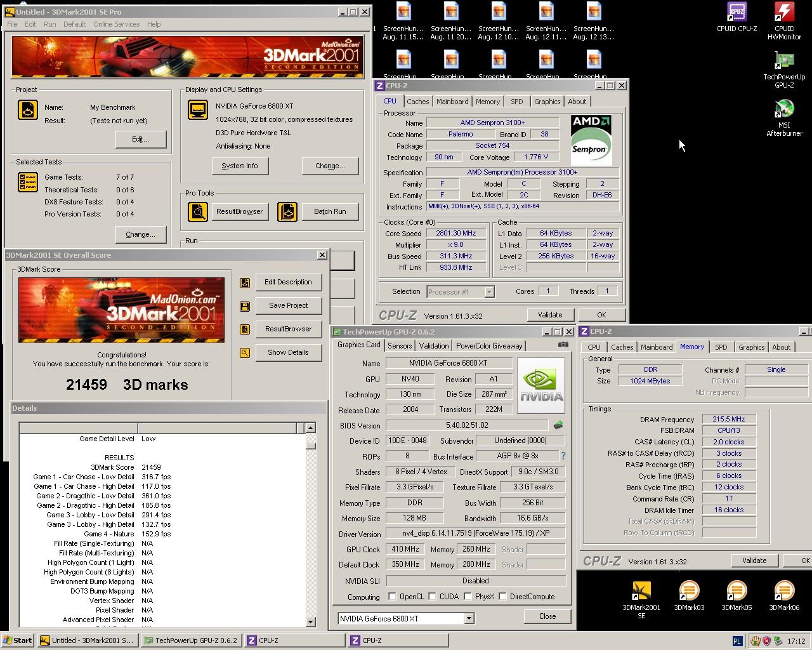Open the Graphics tab in top CPU-Z

pos(547,102)
